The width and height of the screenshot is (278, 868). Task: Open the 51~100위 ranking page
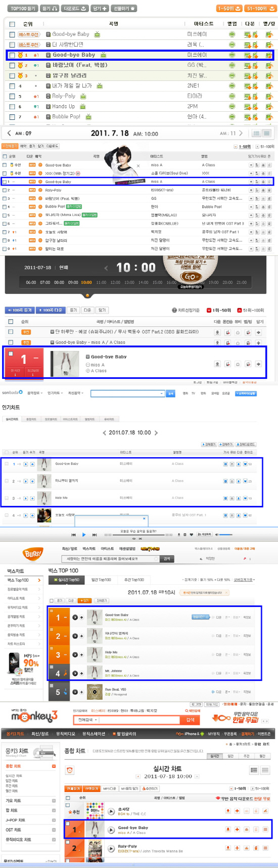click(x=257, y=9)
